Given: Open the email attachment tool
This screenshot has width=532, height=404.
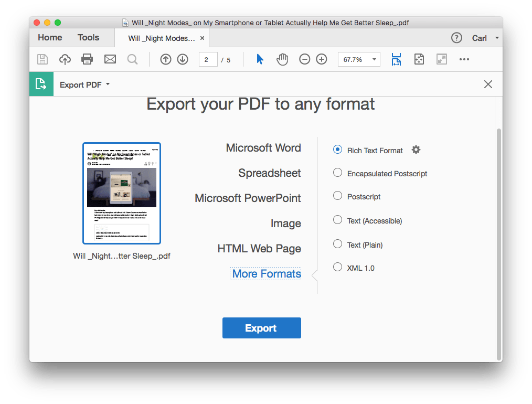Looking at the screenshot, I should click(110, 59).
